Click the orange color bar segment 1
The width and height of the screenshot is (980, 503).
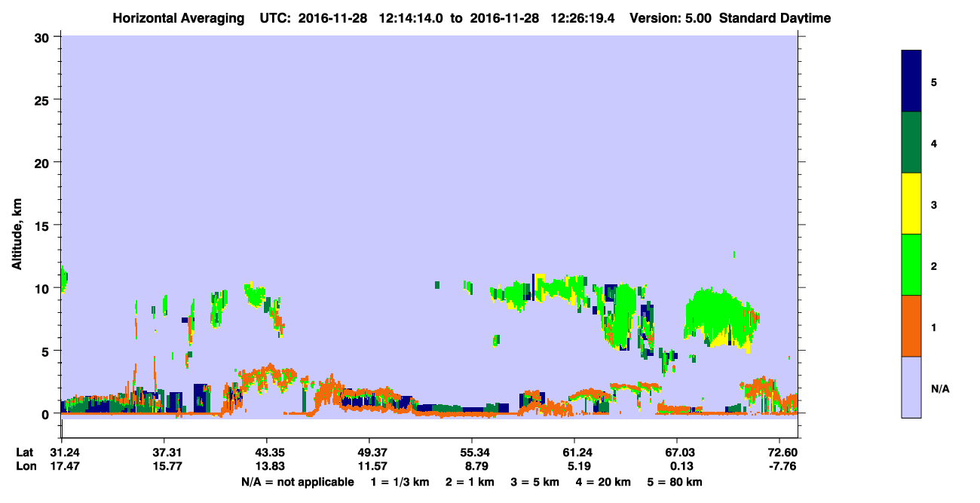click(x=911, y=326)
